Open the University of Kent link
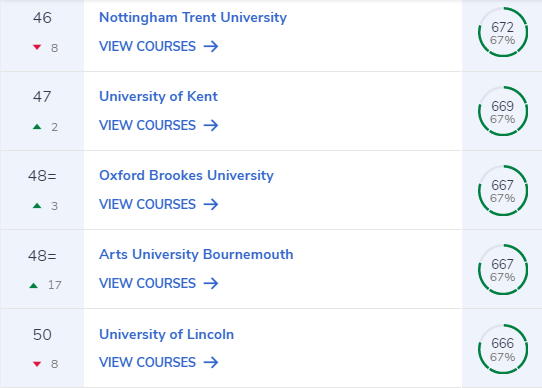The height and width of the screenshot is (388, 542). (x=158, y=96)
